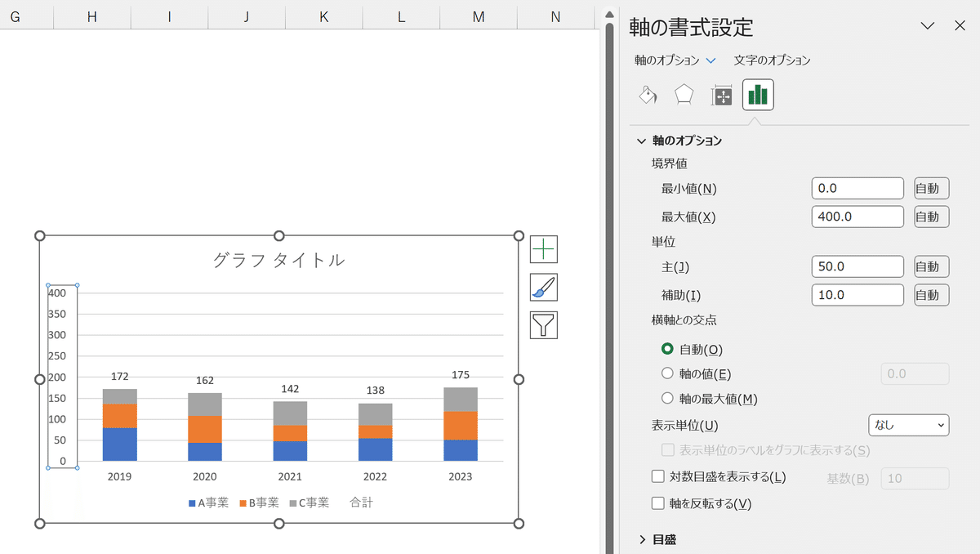This screenshot has width=980, height=554.
Task: Open the Chart Filters funnel button
Action: (x=544, y=324)
